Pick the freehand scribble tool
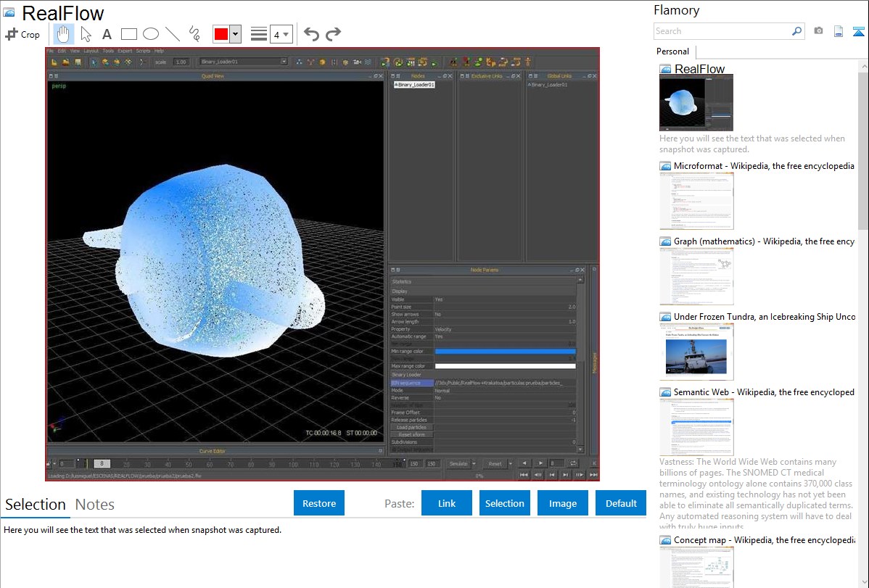Screen dimensions: 869x588 pos(194,34)
